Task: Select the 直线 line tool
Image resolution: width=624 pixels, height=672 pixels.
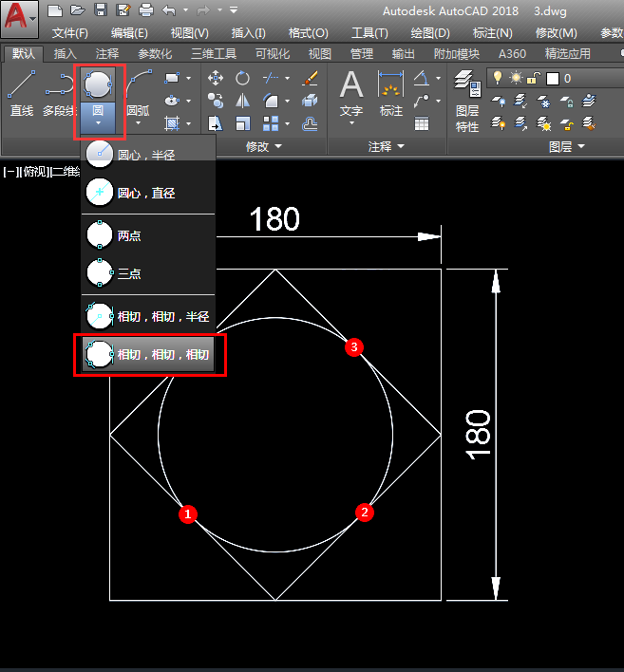Action: coord(22,94)
